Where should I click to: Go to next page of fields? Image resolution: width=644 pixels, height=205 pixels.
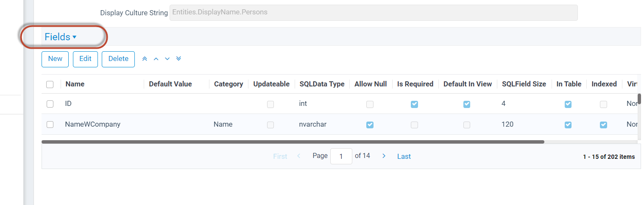point(384,156)
